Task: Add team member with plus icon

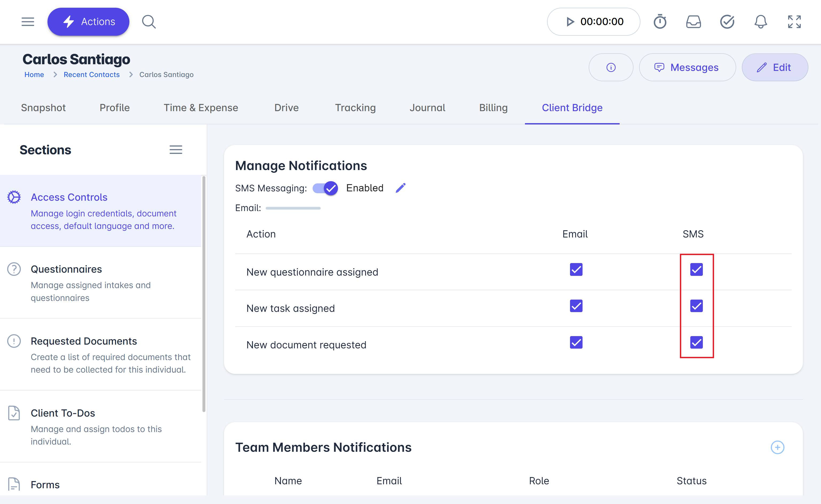Action: point(777,447)
